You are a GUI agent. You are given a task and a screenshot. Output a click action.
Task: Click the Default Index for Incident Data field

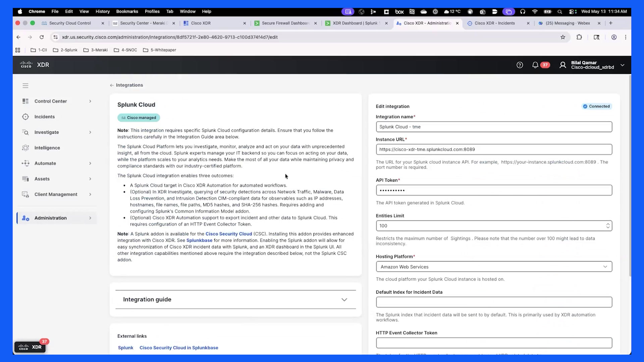[x=494, y=302]
